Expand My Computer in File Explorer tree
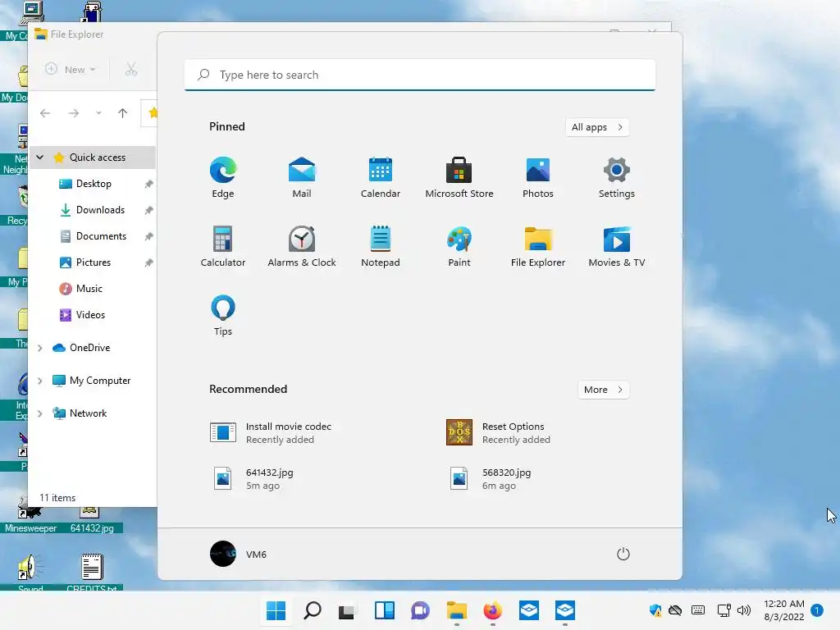Viewport: 840px width, 630px height. (x=39, y=381)
